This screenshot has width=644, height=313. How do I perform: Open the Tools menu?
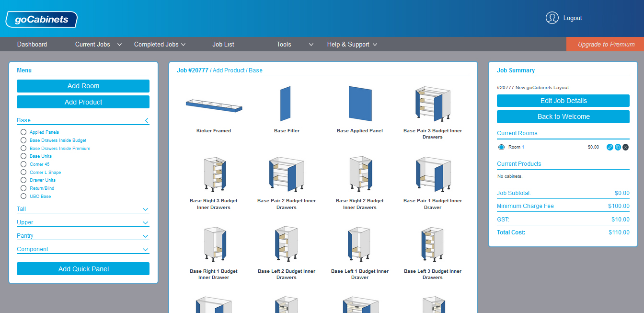(x=284, y=44)
